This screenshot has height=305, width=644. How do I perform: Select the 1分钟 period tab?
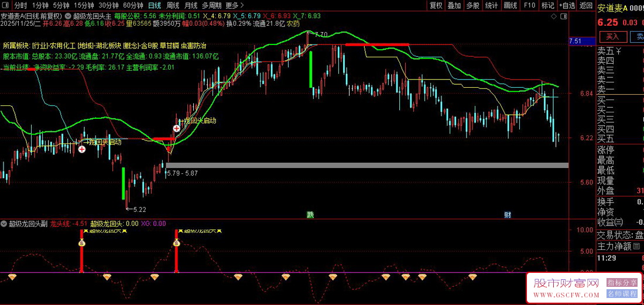coord(40,5)
